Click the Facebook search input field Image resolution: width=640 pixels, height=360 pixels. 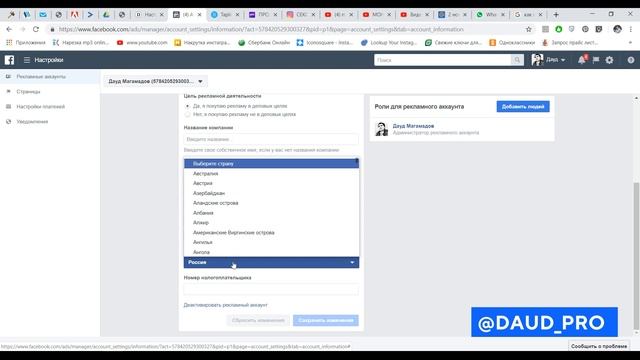click(442, 60)
